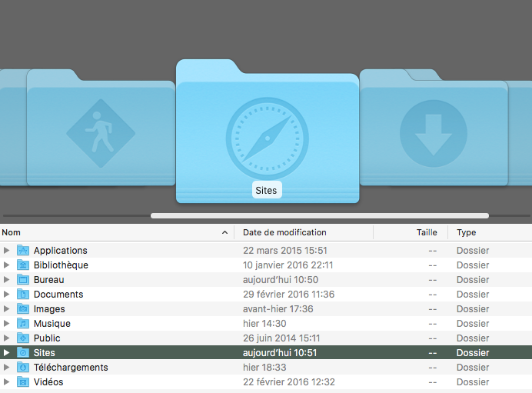The image size is (532, 393).
Task: Click date "hier 18:33"
Action: 264,367
